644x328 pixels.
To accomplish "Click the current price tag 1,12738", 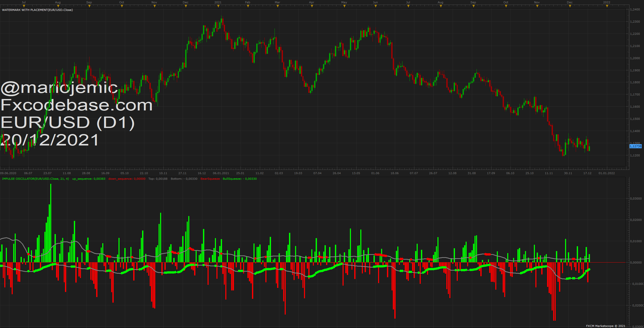I will [636, 146].
